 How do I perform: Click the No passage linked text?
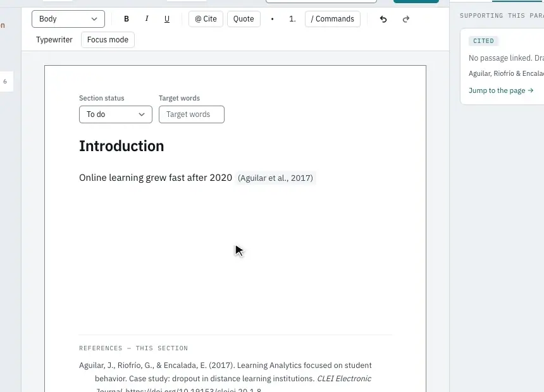tap(506, 58)
